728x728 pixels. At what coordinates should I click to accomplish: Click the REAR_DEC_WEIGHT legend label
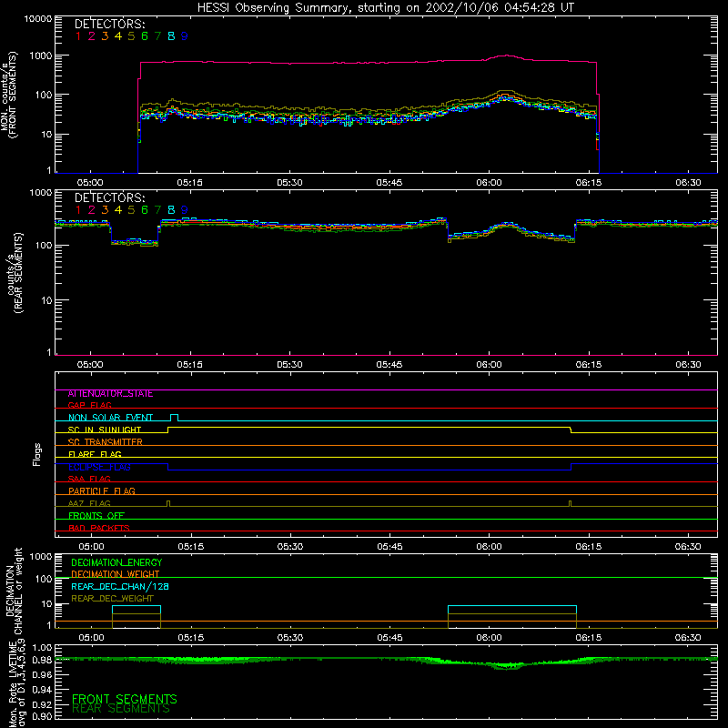pos(112,599)
